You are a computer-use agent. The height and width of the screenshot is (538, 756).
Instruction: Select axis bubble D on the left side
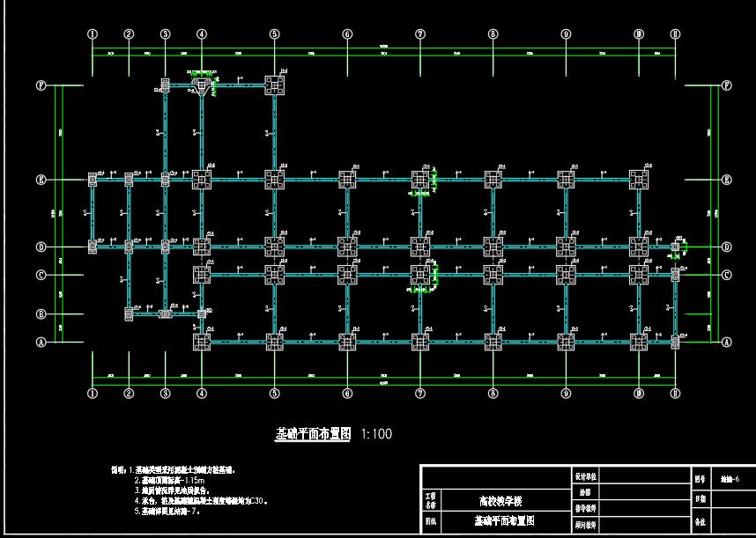[41, 247]
